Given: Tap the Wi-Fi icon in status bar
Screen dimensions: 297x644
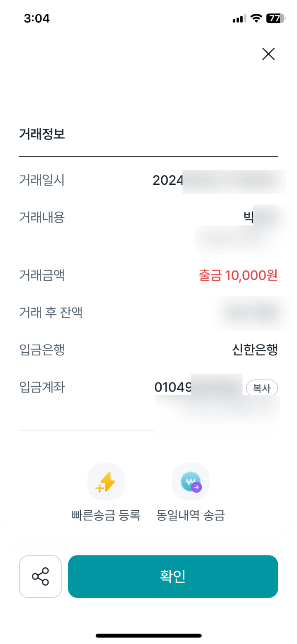Looking at the screenshot, I should (x=256, y=18).
